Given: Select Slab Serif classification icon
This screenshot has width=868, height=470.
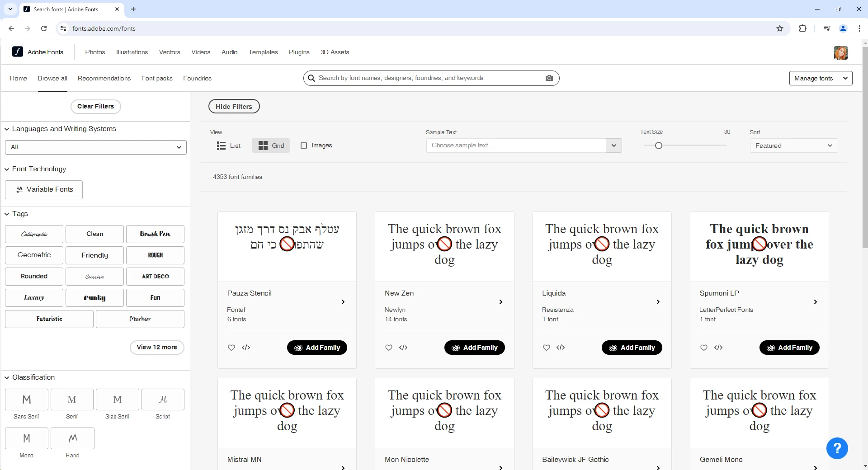Looking at the screenshot, I should (x=118, y=399).
